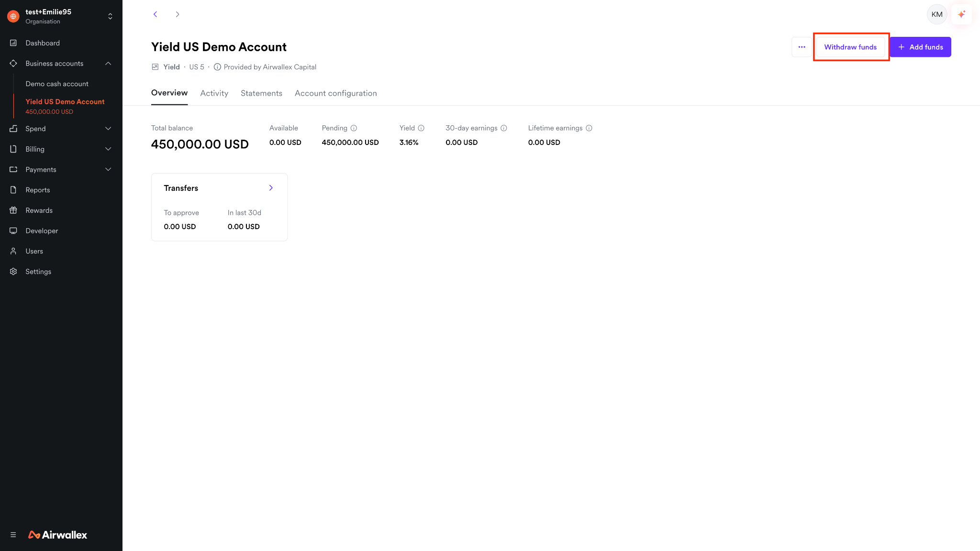
Task: Click the Spend sidebar icon
Action: (x=13, y=129)
